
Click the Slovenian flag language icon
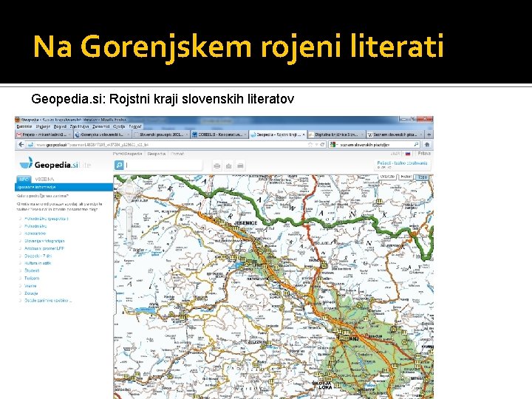click(x=408, y=154)
